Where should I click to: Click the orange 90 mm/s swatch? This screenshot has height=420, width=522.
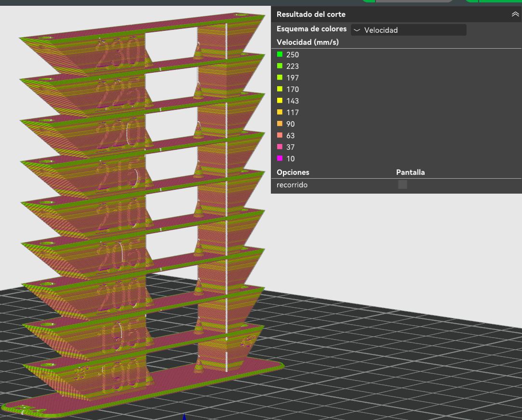pyautogui.click(x=280, y=124)
